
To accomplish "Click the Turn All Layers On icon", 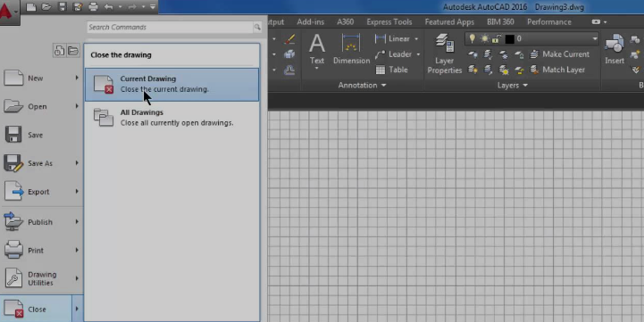I will [x=473, y=70].
